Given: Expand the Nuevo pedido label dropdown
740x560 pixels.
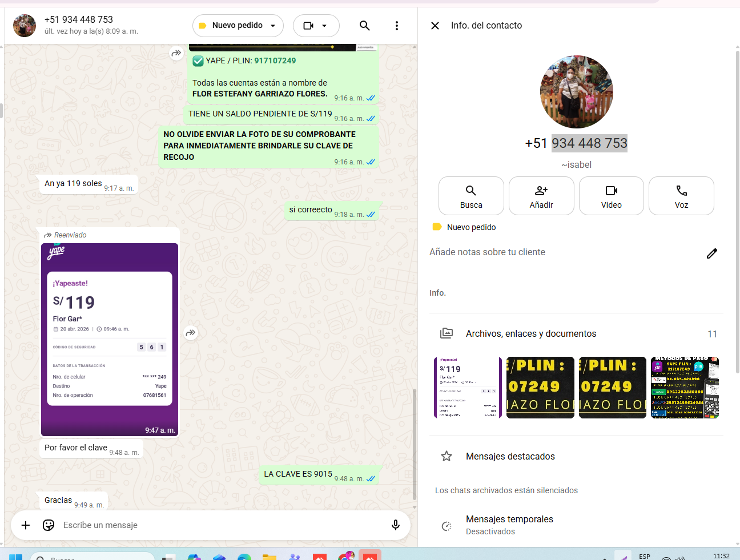Looking at the screenshot, I should (273, 26).
